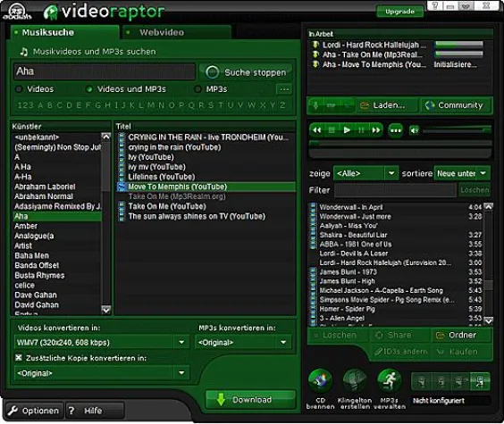Click the search field containing Aha
Viewport: 504px width, 424px height.
(x=105, y=71)
